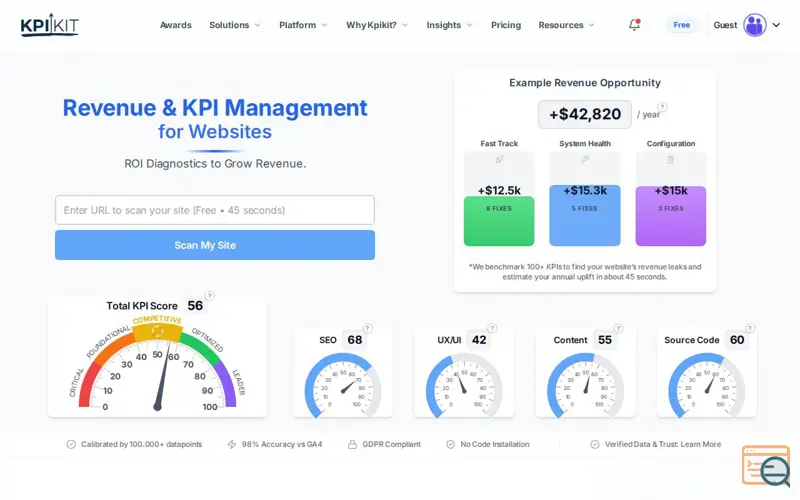800x500 pixels.
Task: Click the refresh icon in the Competitive gauge segment
Action: point(158,332)
